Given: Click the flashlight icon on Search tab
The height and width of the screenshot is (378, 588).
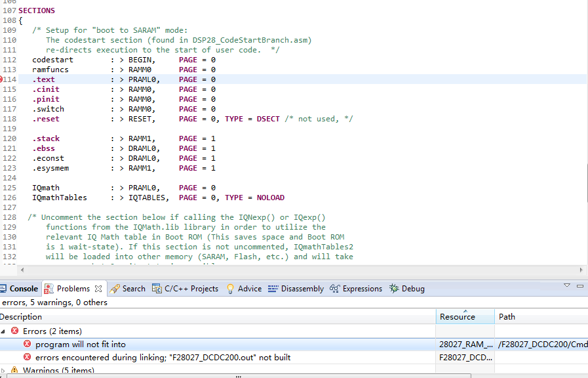Looking at the screenshot, I should 115,289.
